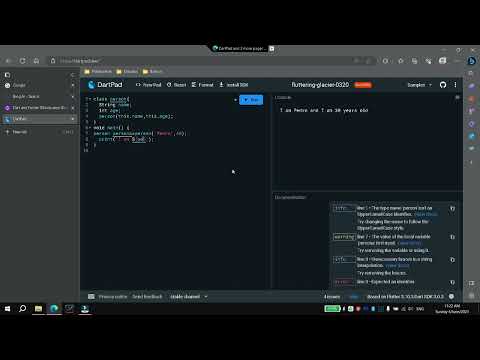Collapse the main function fold arrow
The height and width of the screenshot is (360, 480).
pos(90,128)
